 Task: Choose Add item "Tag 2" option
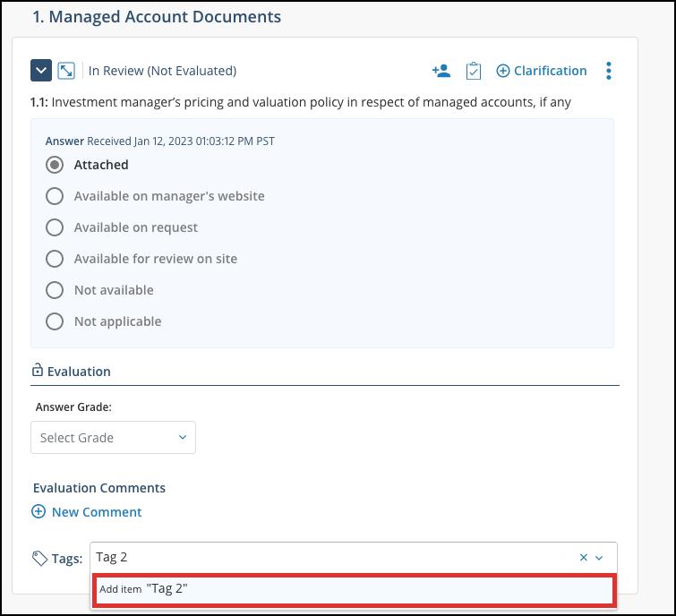(354, 589)
